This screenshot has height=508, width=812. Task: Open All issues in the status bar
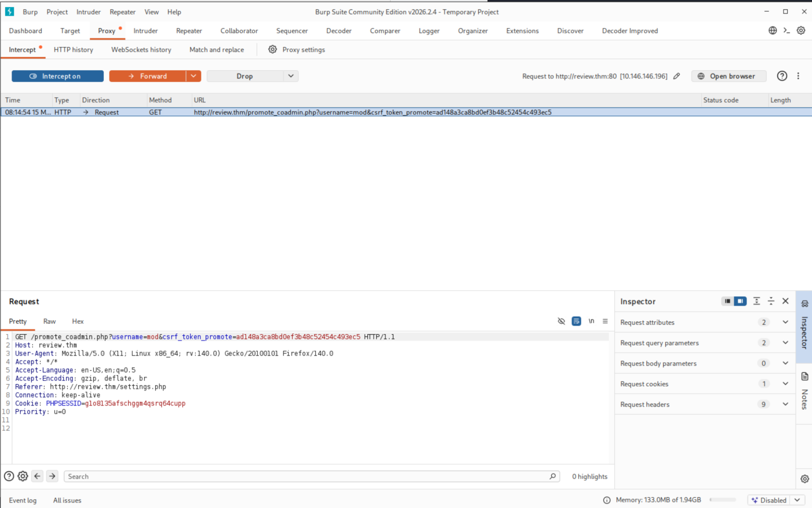click(67, 500)
